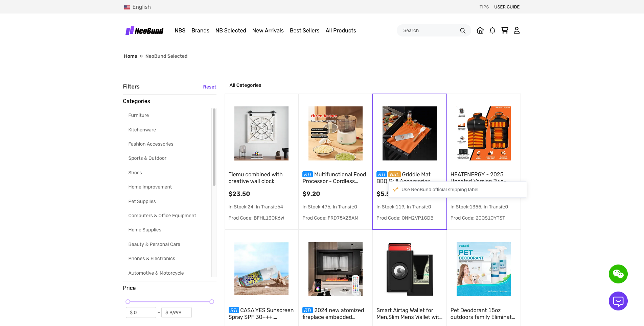Open the Griddle Mat product image
Image resolution: width=644 pixels, height=326 pixels.
tap(410, 133)
